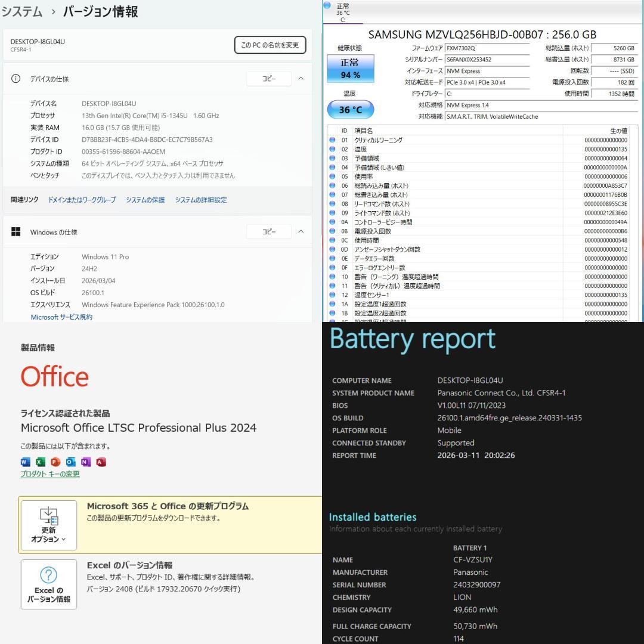Open Outlook via its Office product icon
This screenshot has height=644, width=644.
(x=70, y=462)
